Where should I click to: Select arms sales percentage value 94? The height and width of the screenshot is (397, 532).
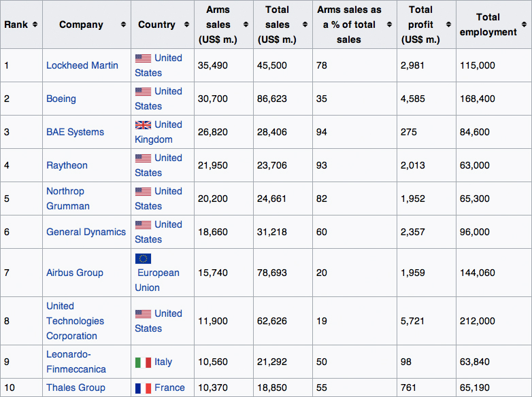tap(322, 132)
